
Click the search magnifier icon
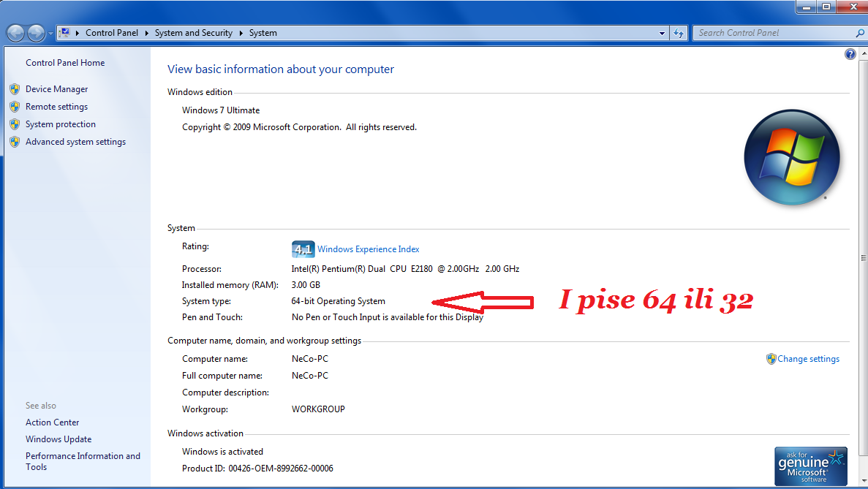[860, 33]
